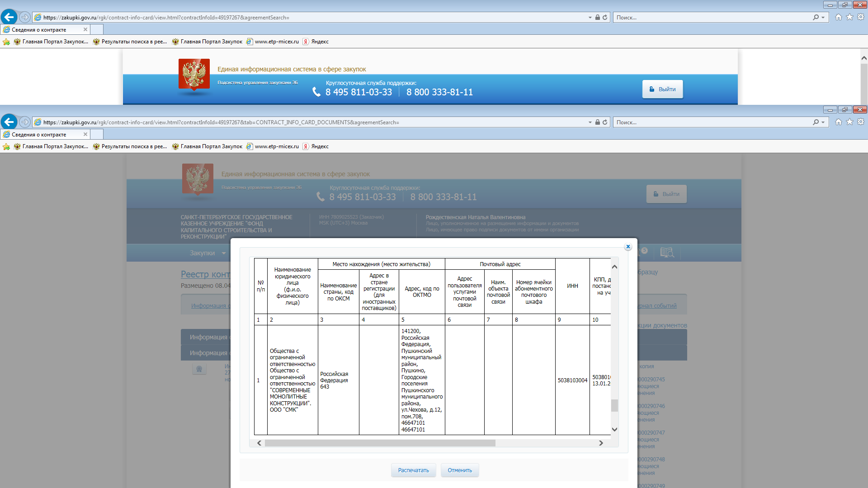
Task: Close the 'Сведения о контракте' tab in upper window
Action: (x=85, y=29)
